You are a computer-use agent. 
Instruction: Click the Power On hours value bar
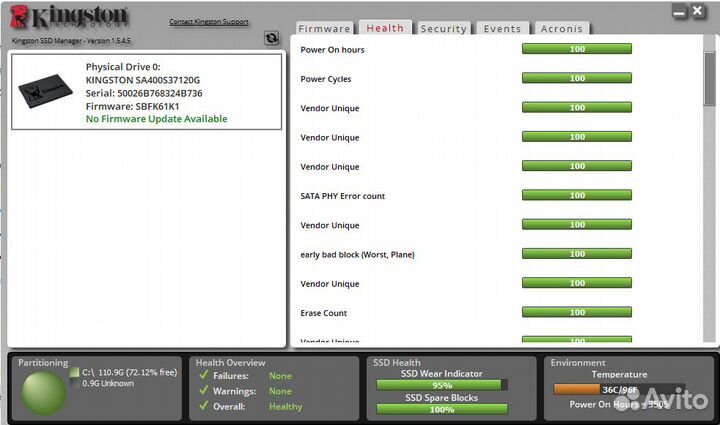(577, 49)
